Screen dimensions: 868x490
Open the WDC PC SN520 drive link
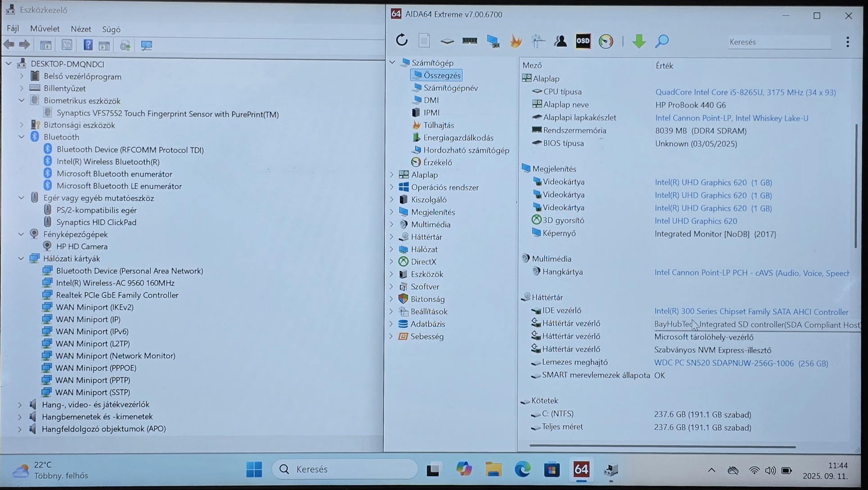tap(741, 363)
